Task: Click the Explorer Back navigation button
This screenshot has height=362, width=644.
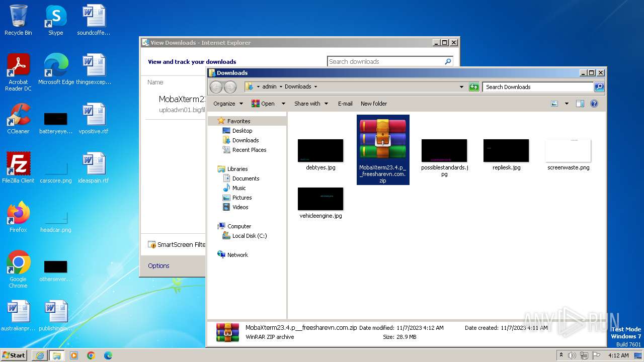Action: click(216, 87)
